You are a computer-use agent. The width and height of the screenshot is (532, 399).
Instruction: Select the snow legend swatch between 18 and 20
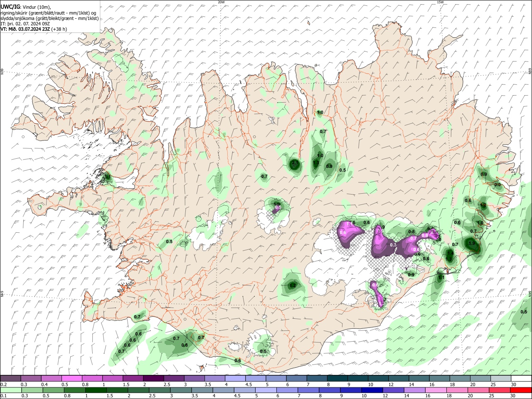coord(460,379)
